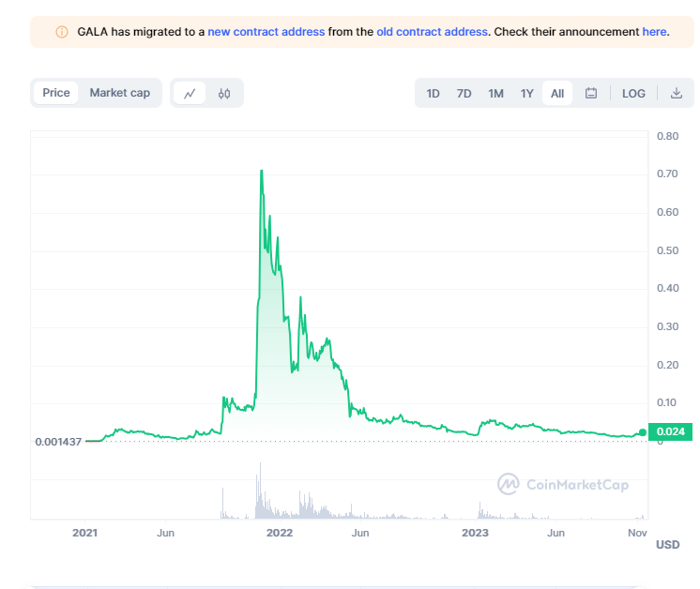The width and height of the screenshot is (700, 589).
Task: Click the 2023 x-axis label
Action: click(x=475, y=533)
